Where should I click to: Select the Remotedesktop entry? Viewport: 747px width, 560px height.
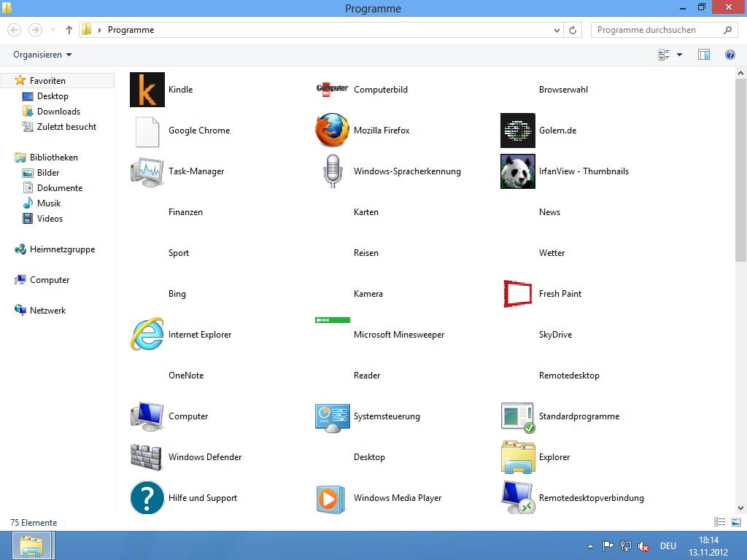tap(569, 376)
